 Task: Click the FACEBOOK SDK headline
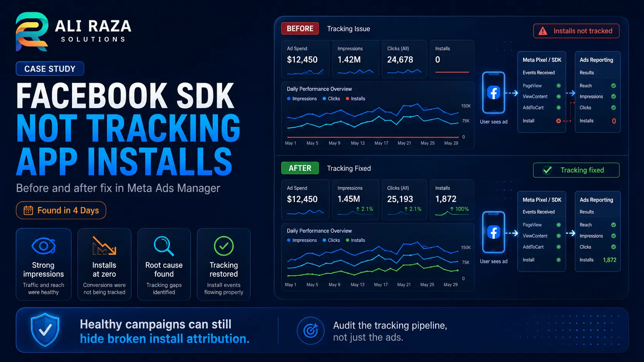point(125,96)
